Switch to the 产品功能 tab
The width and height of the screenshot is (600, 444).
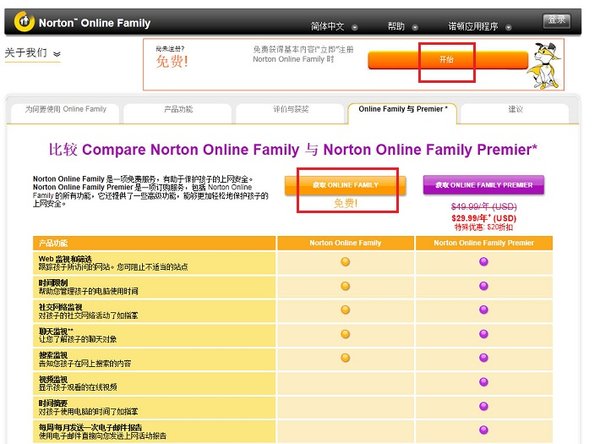click(x=178, y=109)
